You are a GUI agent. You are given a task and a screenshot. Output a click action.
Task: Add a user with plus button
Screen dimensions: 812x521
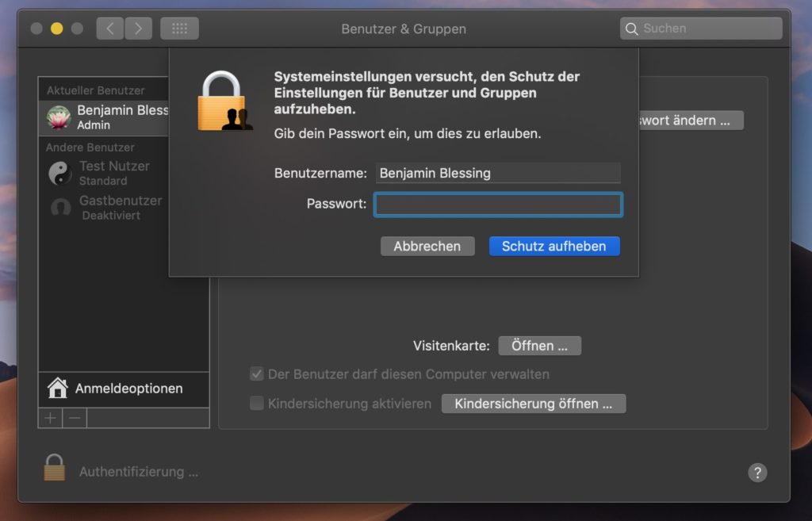[50, 418]
